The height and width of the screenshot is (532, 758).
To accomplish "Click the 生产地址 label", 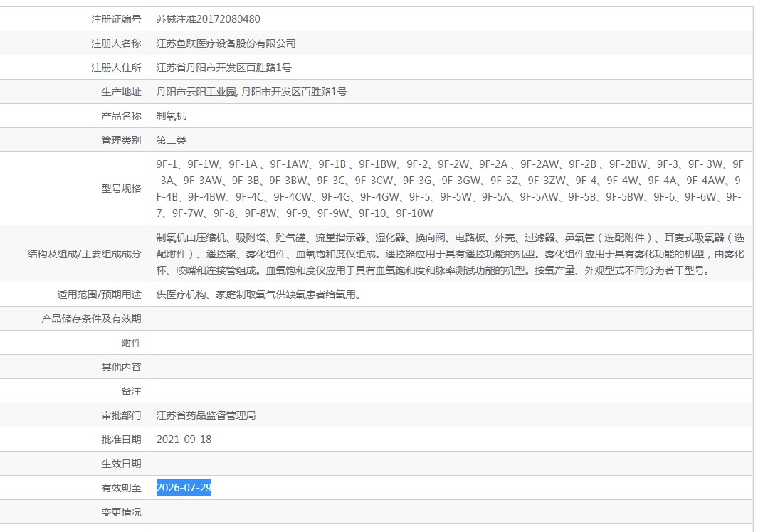I will (121, 92).
